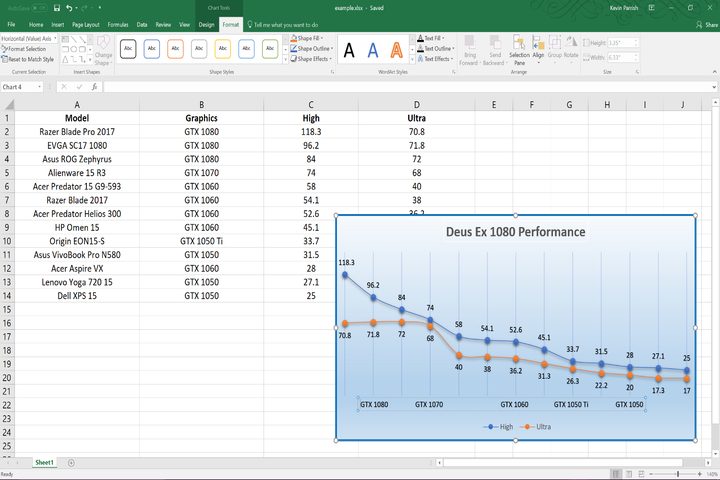Click the Name Box showing Chart 4

click(x=22, y=87)
